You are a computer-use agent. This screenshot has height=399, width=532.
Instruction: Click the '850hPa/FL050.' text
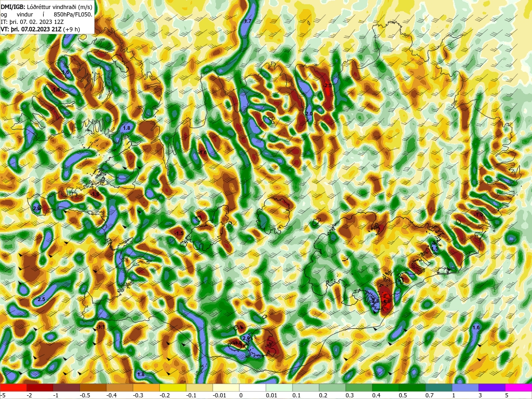click(x=73, y=14)
